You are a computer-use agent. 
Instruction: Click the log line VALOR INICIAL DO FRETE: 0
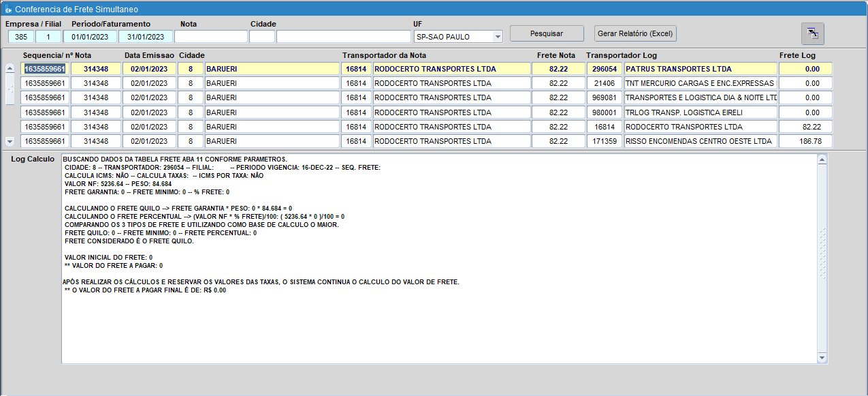click(108, 258)
